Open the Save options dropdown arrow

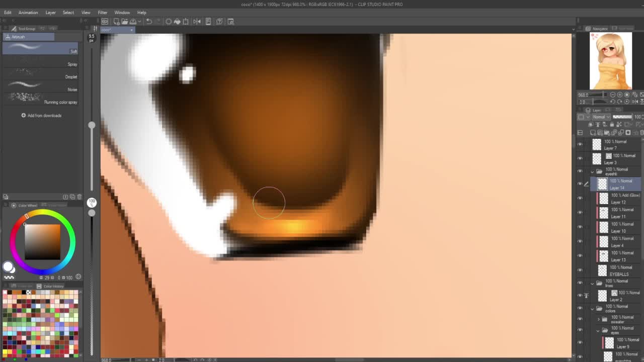coord(138,22)
